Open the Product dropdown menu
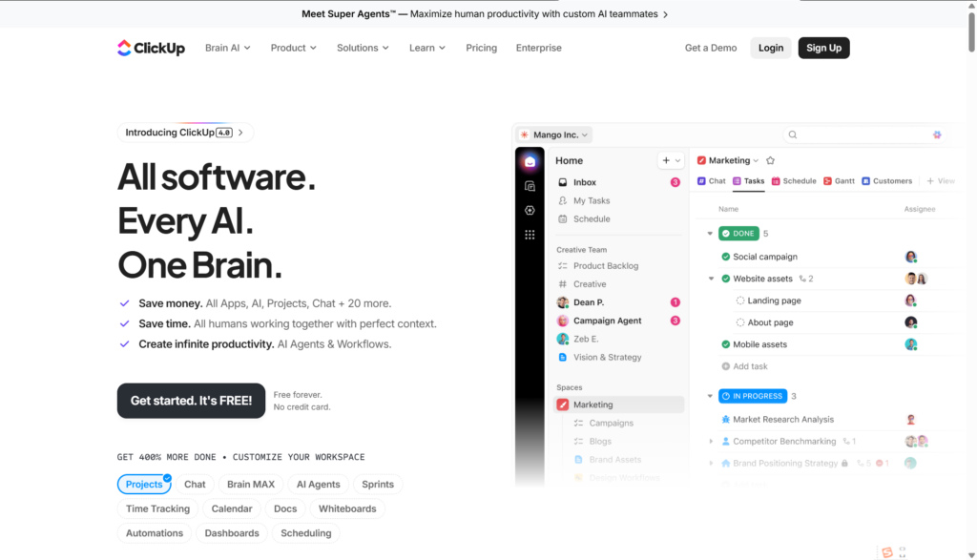977x560 pixels. click(x=294, y=48)
